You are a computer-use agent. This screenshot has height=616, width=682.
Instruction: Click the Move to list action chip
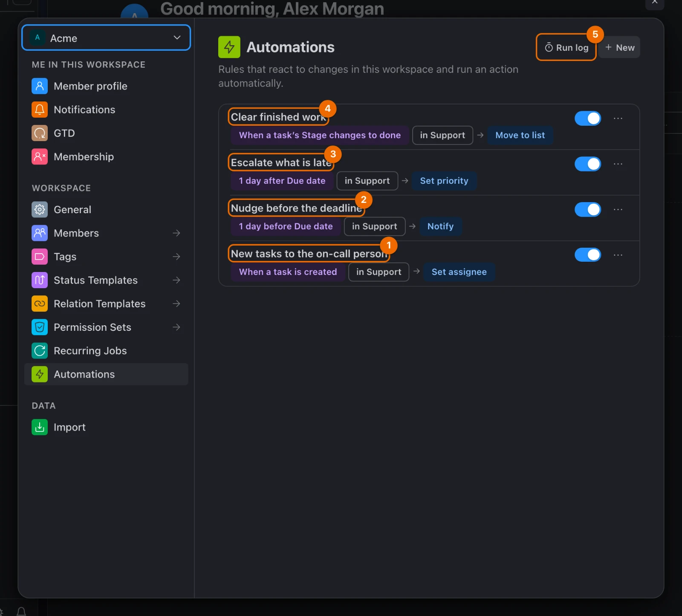point(520,135)
